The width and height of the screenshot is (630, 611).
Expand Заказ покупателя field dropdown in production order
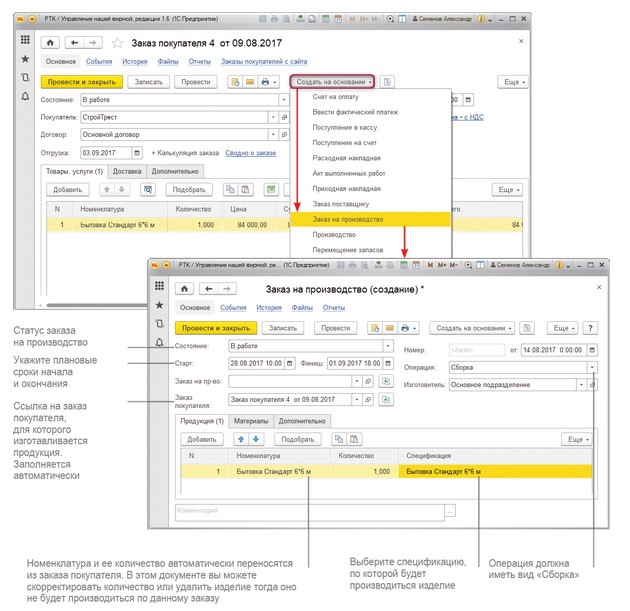(357, 400)
